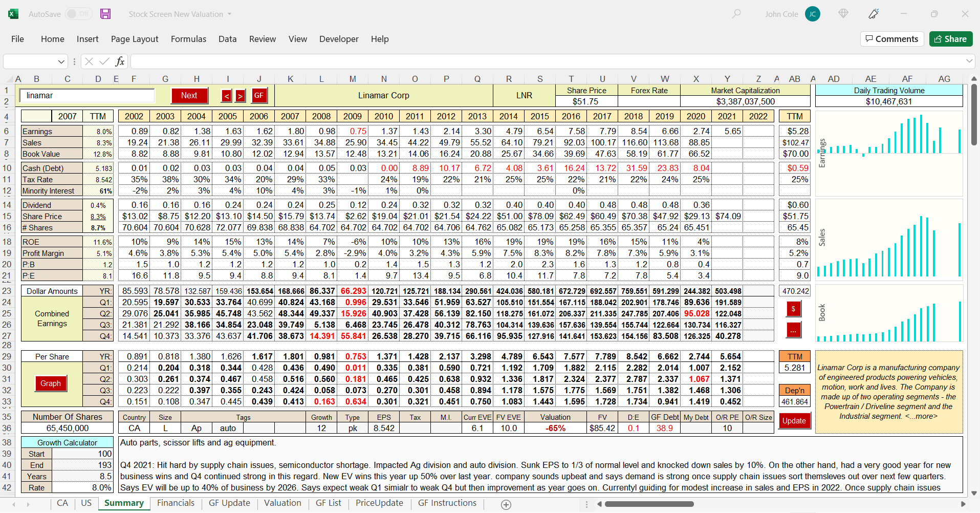Viewport: 980px width, 513px height.
Task: Click the vertical scrollbar thumb
Action: pos(973,115)
